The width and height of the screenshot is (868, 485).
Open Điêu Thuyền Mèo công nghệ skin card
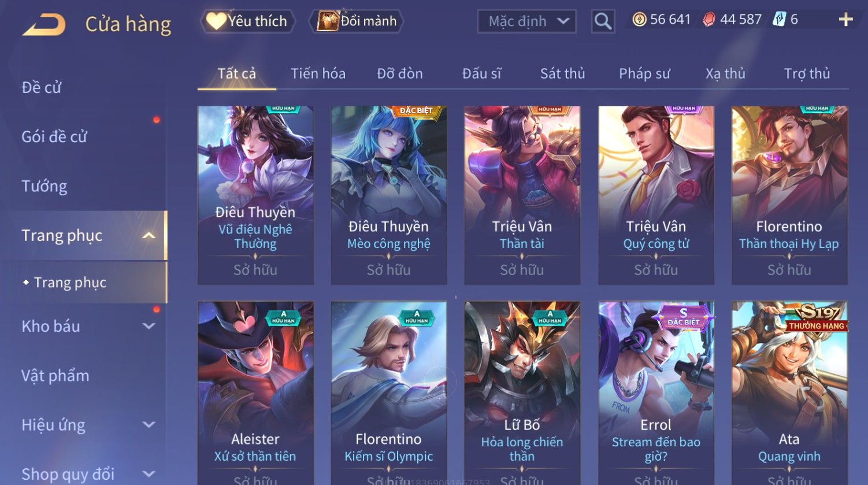tap(389, 195)
